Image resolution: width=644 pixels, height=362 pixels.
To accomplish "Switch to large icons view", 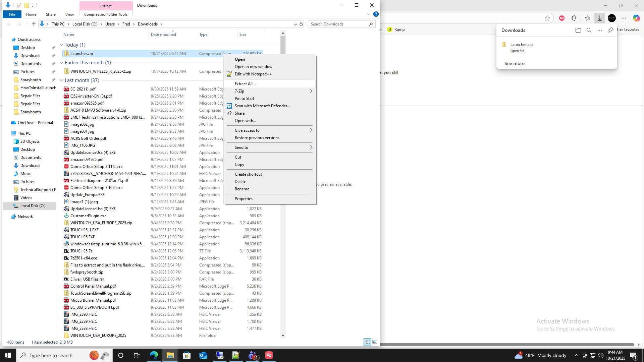I will click(374, 342).
